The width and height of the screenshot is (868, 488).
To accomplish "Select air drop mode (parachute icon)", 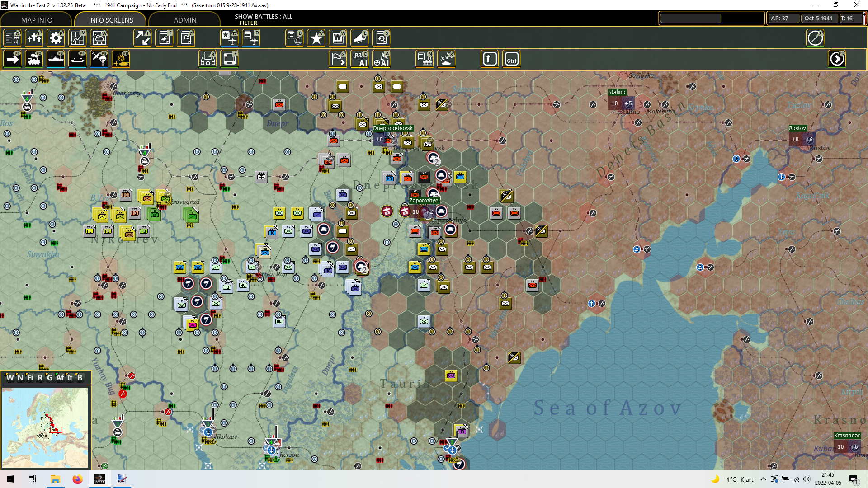I will coord(99,58).
